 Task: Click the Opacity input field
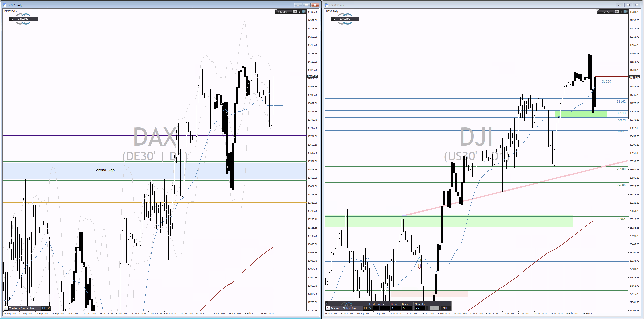420,308
